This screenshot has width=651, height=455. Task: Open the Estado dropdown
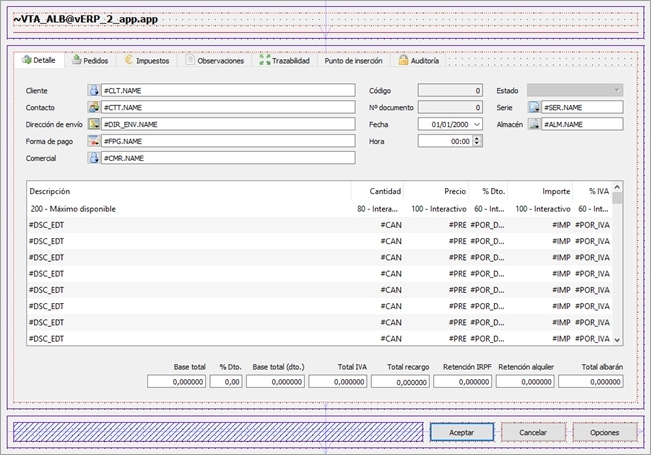coord(618,91)
